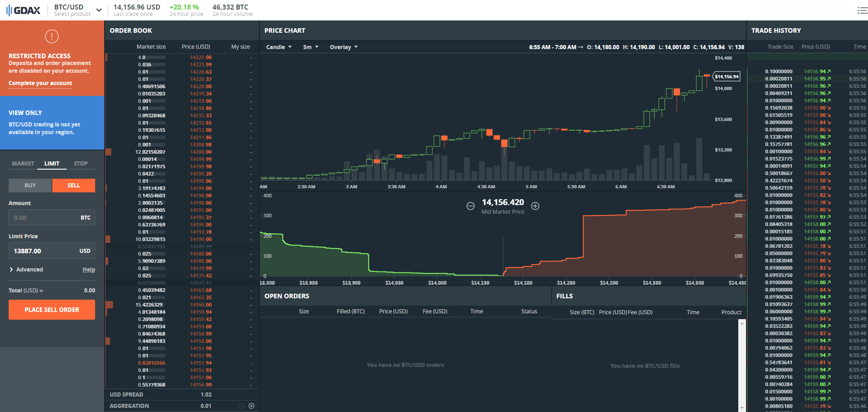Zoom out depth chart with minus icon

coord(471,206)
